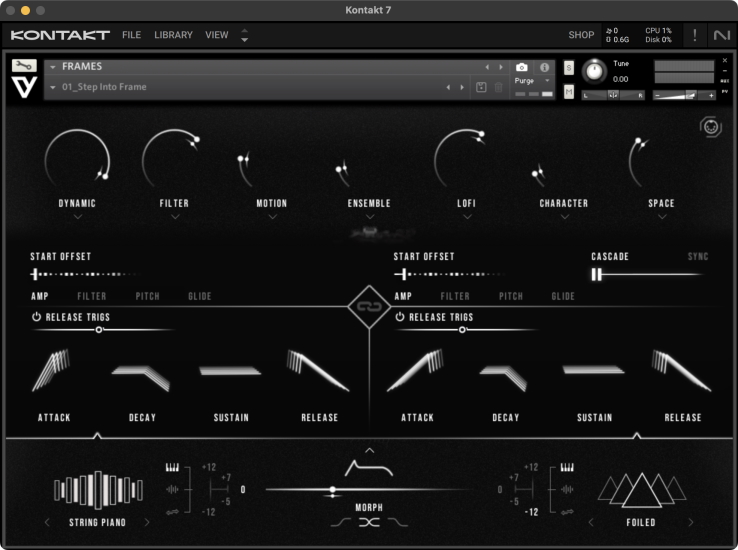Click the morph envelope shape icon
Image resolution: width=738 pixels, height=550 pixels.
coord(369,469)
